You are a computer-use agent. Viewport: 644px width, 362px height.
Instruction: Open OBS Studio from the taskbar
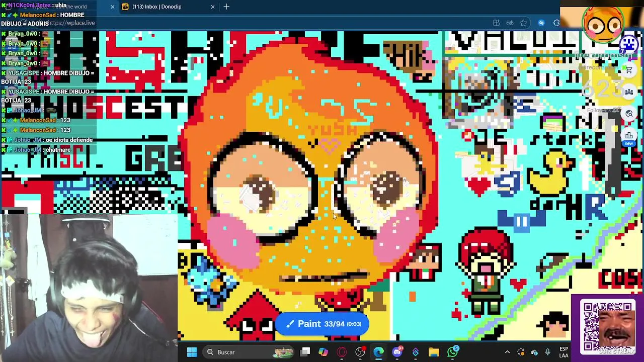[x=360, y=352]
